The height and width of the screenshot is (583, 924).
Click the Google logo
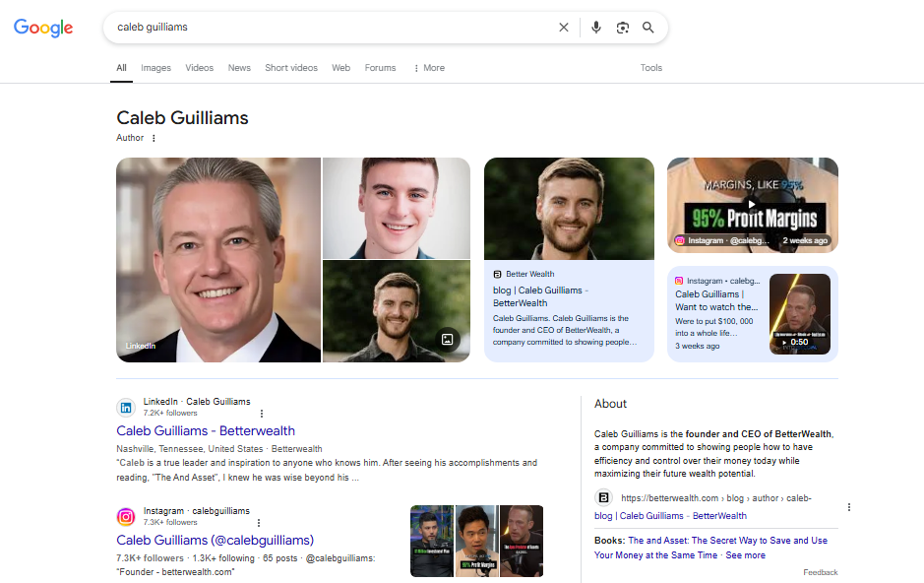(43, 28)
